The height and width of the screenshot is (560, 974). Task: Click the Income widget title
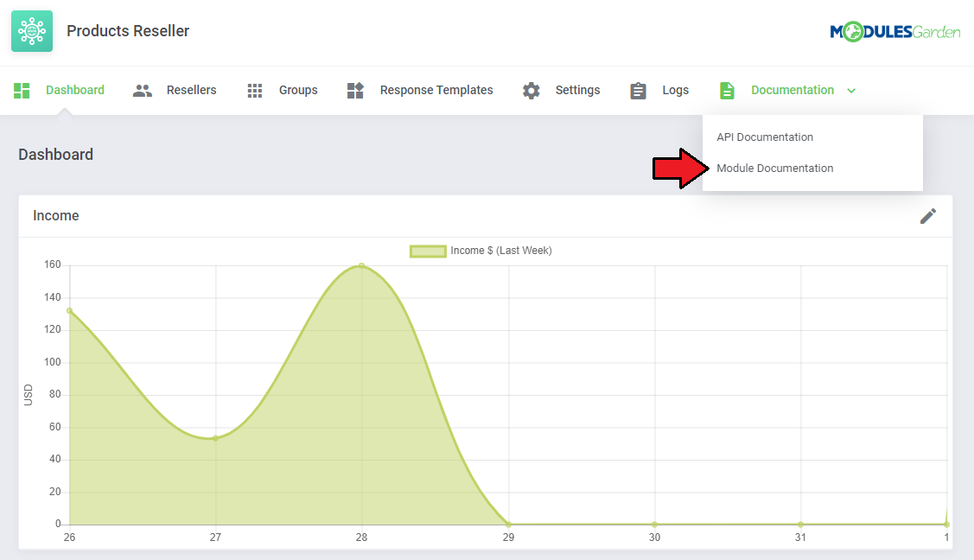click(x=56, y=215)
